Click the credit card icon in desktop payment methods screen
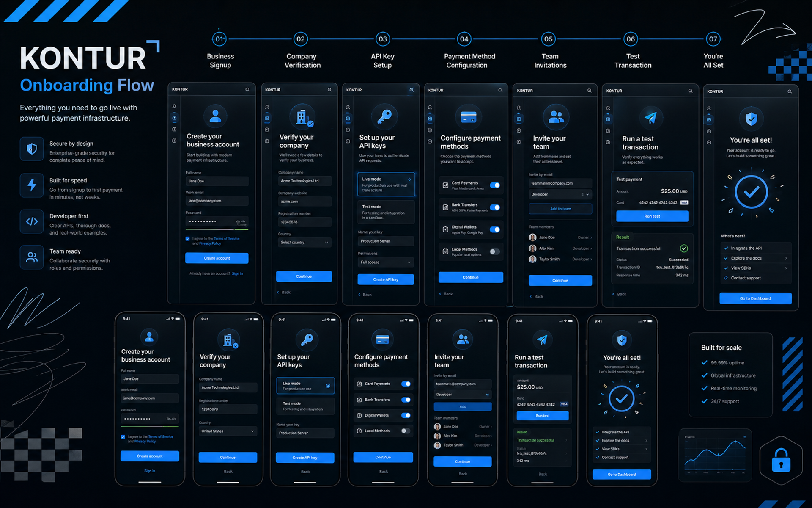Screen dimensions: 812x508 (x=468, y=117)
